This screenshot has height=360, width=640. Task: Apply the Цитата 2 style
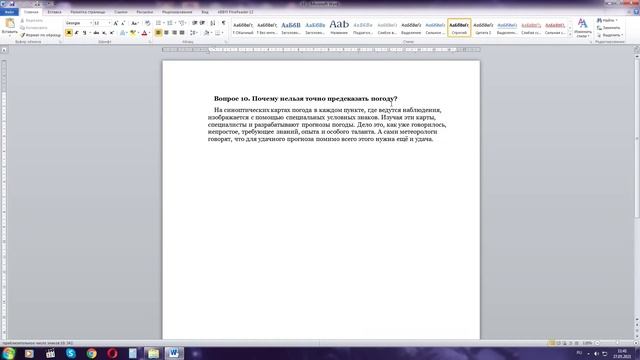click(483, 28)
